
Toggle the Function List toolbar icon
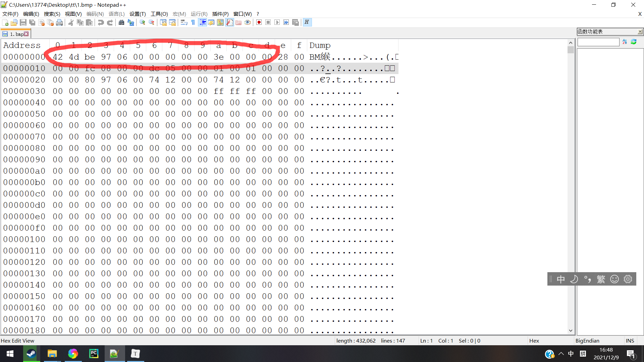click(229, 22)
